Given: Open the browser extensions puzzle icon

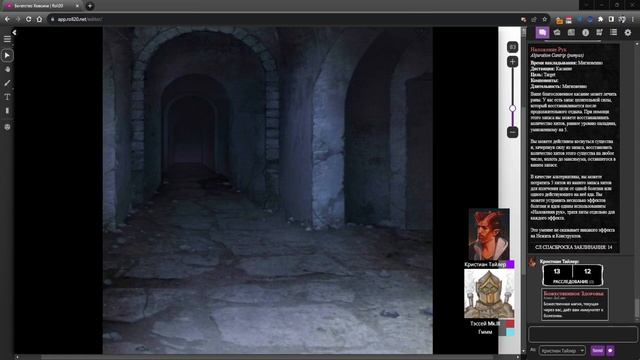Looking at the screenshot, I should point(600,19).
